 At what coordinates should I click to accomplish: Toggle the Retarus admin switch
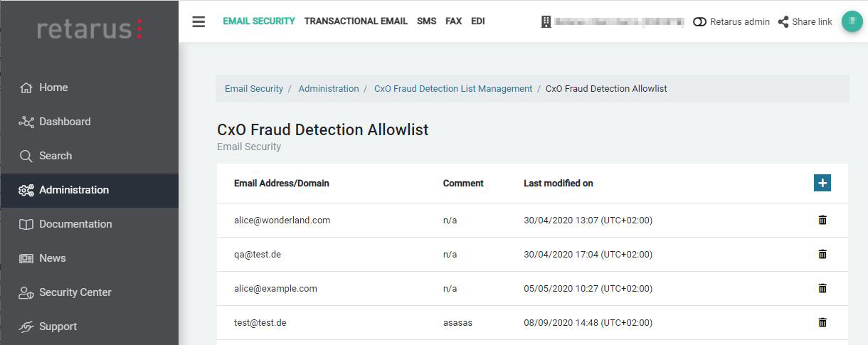coord(699,21)
